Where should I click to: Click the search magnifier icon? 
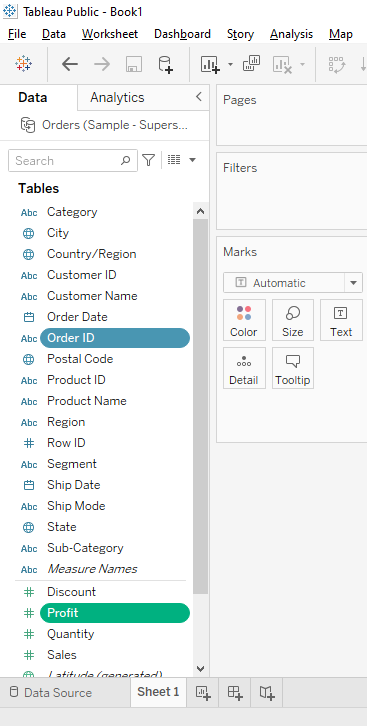[125, 161]
